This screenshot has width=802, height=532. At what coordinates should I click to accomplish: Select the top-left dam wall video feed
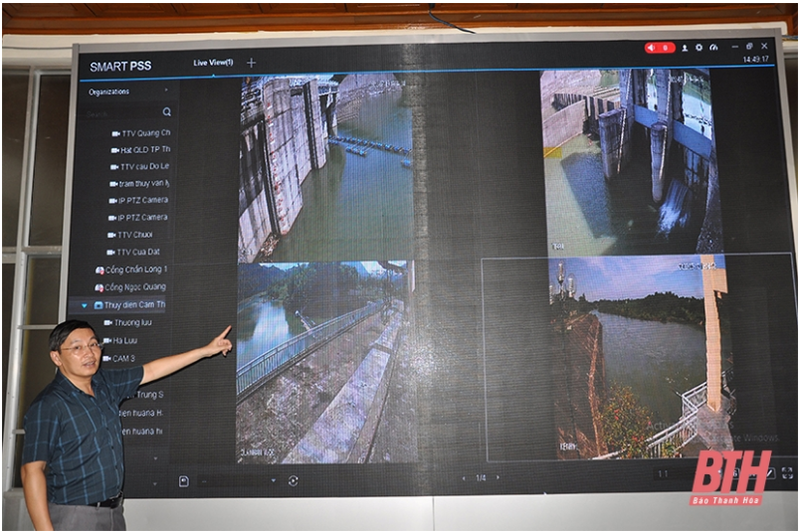point(326,168)
